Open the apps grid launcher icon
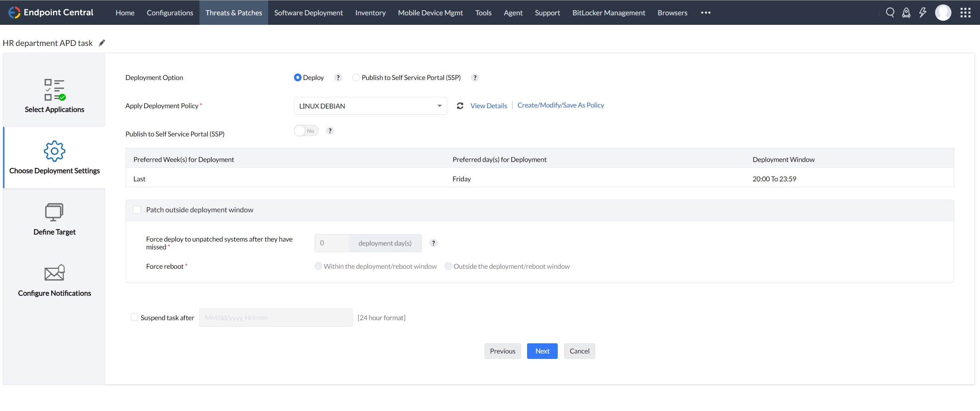Viewport: 980px width, 411px height. tap(965, 13)
